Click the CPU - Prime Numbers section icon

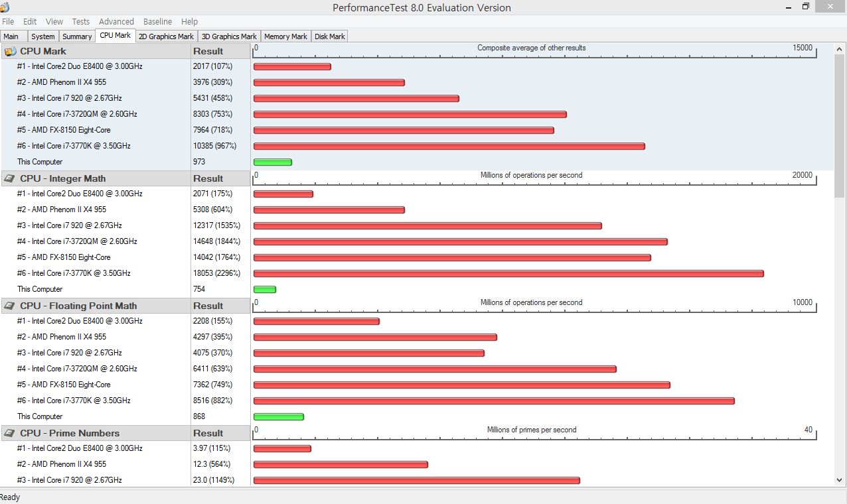tap(10, 433)
